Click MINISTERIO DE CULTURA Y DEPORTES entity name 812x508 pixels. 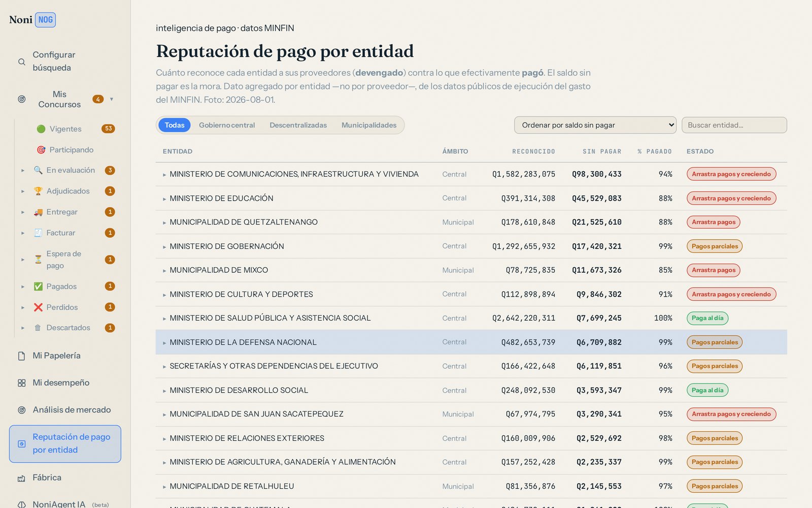click(x=242, y=295)
